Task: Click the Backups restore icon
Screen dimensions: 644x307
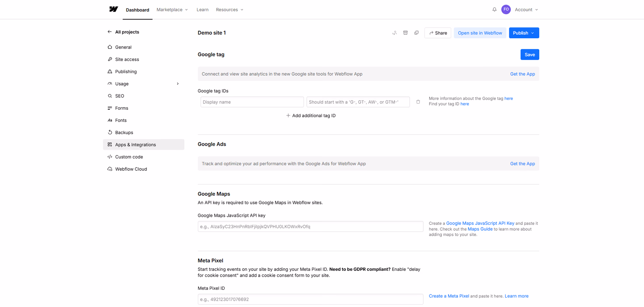Action: (x=110, y=132)
